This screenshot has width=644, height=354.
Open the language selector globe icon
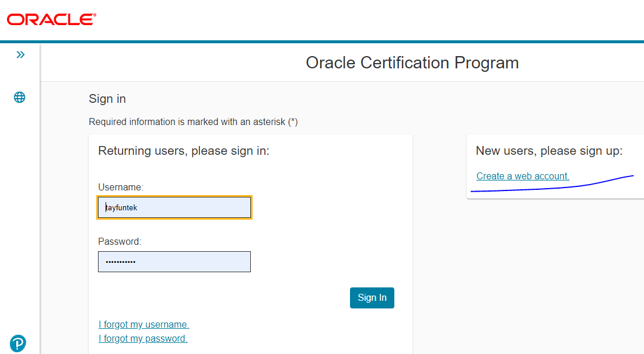pyautogui.click(x=20, y=98)
